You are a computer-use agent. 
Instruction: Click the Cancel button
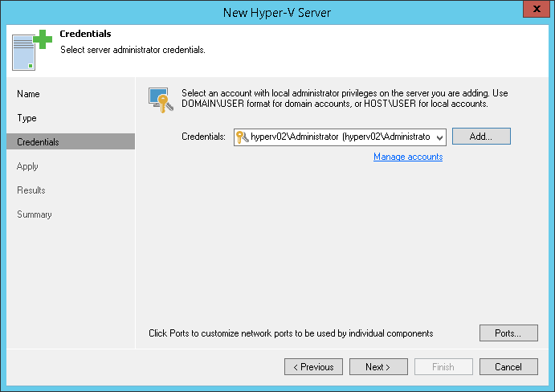[x=508, y=367]
